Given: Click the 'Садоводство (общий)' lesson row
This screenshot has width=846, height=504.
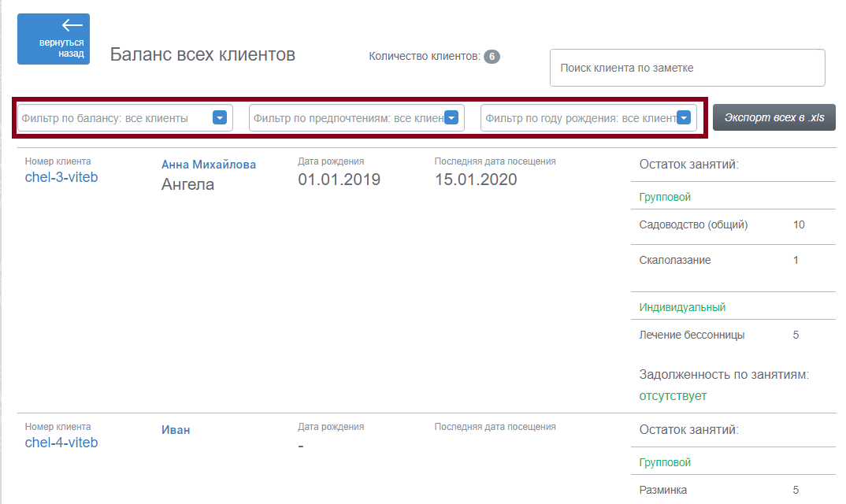Looking at the screenshot, I should [733, 225].
